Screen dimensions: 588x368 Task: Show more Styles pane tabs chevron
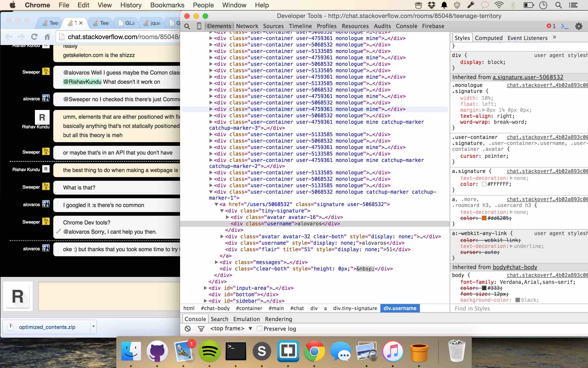click(554, 37)
